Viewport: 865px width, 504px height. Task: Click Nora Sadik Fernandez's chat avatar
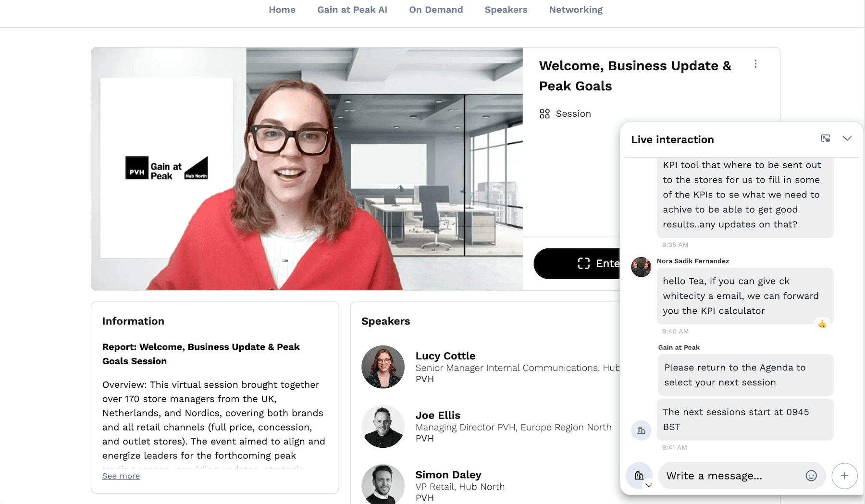641,267
